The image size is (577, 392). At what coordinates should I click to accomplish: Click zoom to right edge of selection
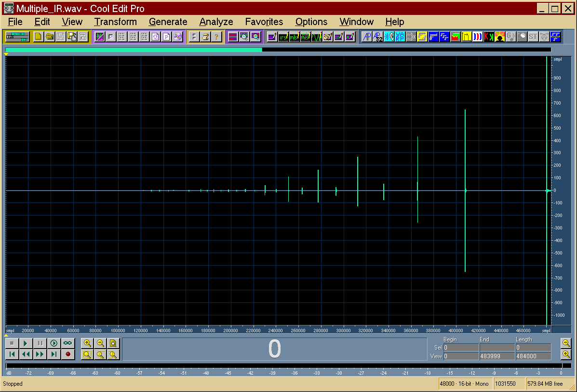113,354
